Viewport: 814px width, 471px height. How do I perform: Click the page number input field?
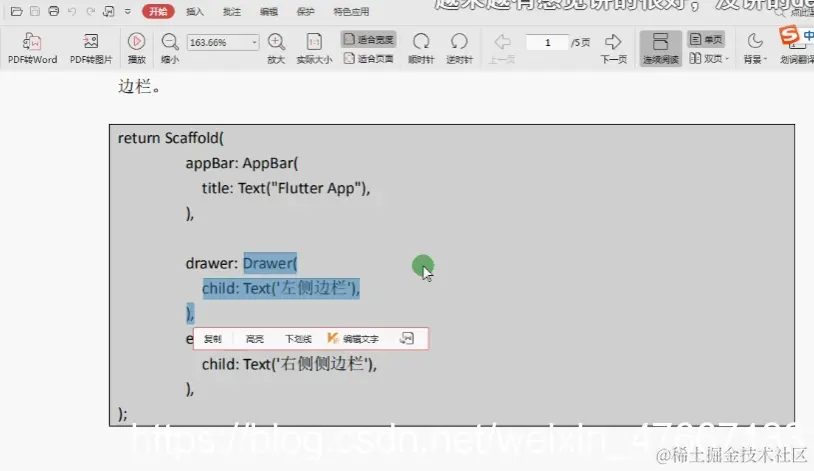547,42
